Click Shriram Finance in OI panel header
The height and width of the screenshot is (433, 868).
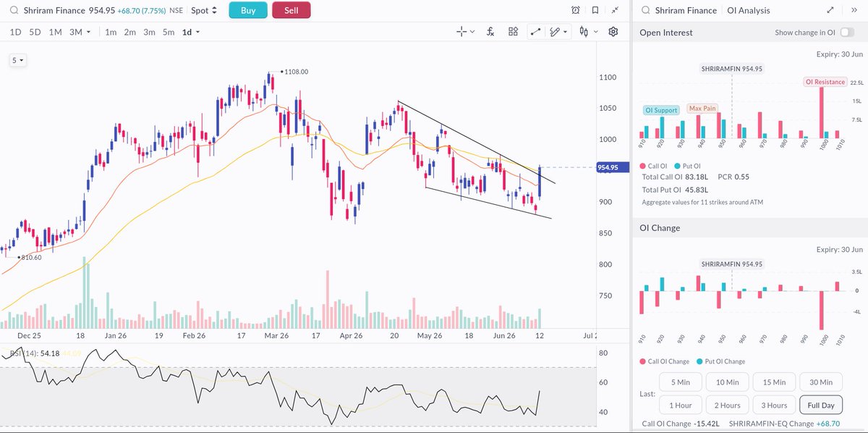pos(686,10)
